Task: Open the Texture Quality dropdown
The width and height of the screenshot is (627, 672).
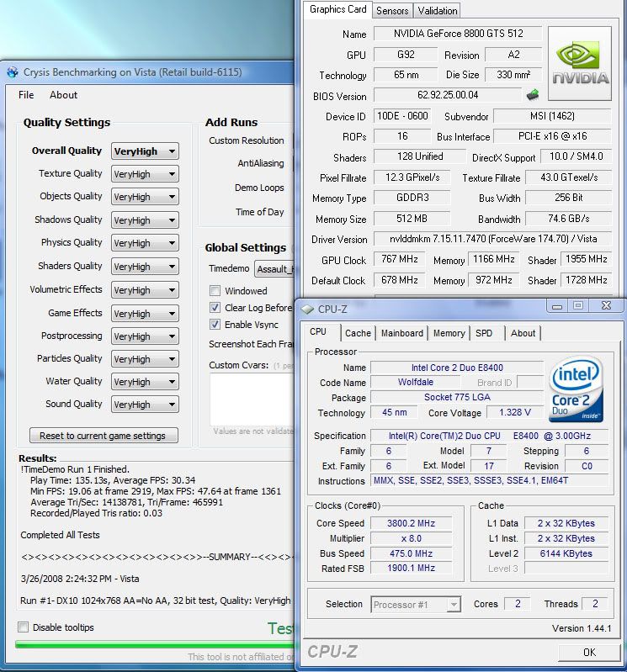Action: 145,174
